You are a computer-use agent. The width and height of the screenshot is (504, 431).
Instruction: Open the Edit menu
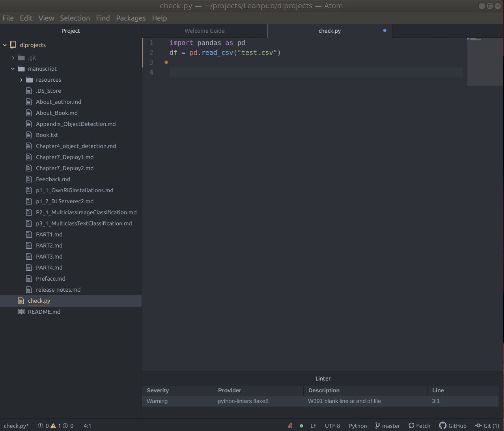coord(26,18)
